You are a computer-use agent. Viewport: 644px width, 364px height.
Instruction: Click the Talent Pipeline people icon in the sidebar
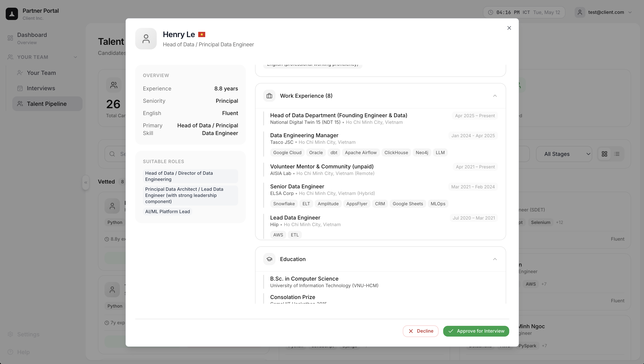(20, 104)
